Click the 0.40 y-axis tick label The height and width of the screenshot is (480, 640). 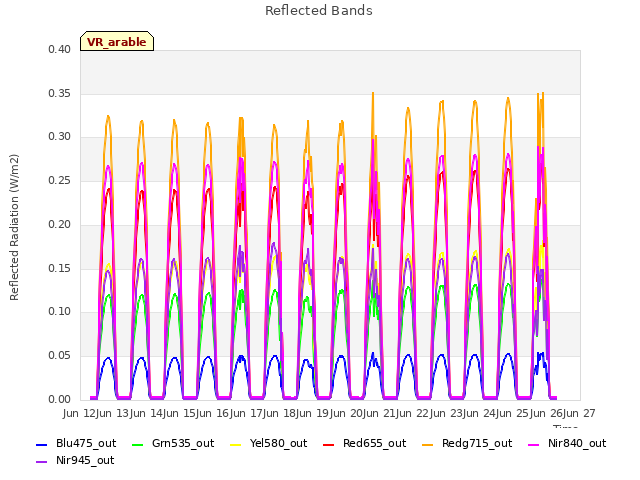(59, 49)
